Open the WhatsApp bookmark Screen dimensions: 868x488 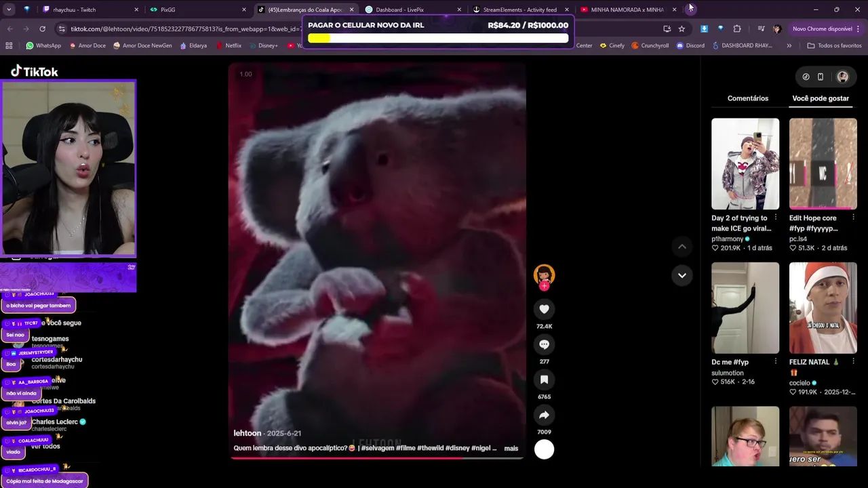coord(43,45)
